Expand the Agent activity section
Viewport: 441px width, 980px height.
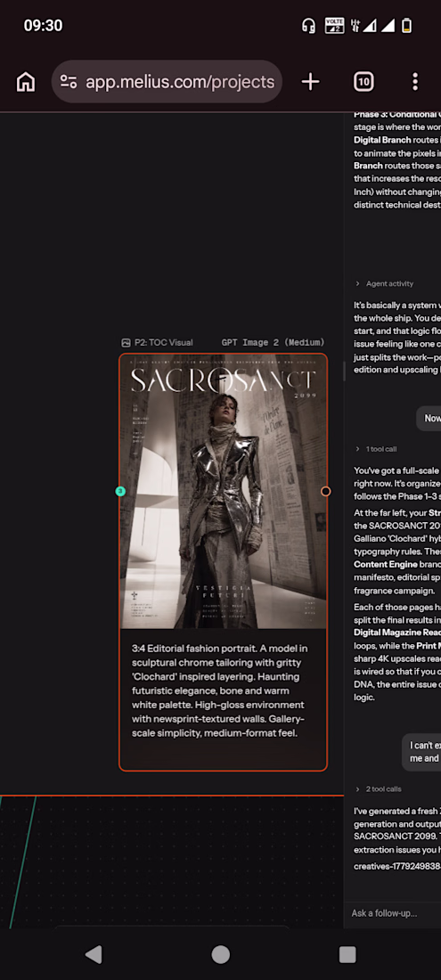click(x=384, y=283)
